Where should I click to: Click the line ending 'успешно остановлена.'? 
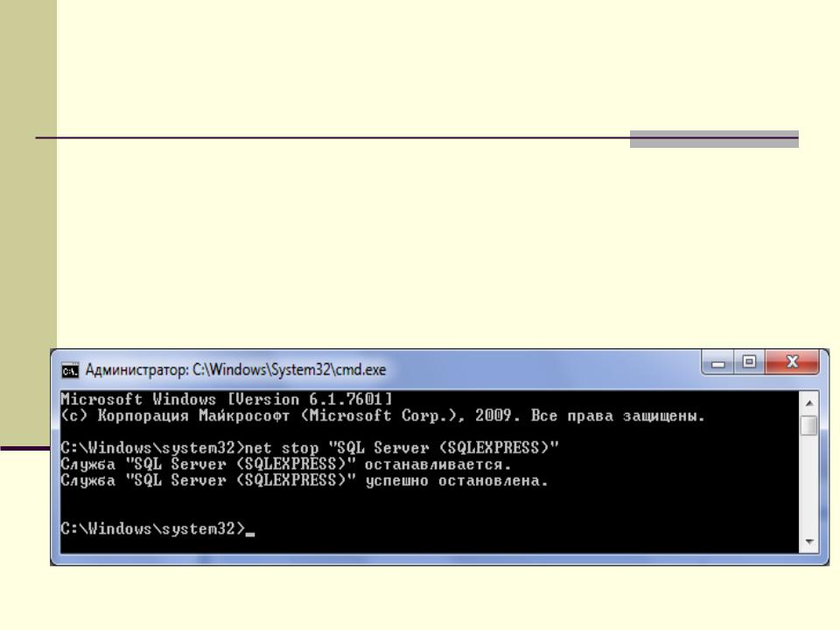[304, 480]
